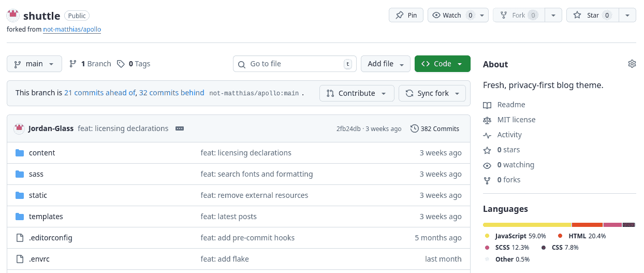The width and height of the screenshot is (644, 273).
Task: Open commit 'feat: remove external resources'
Action: pos(255,195)
